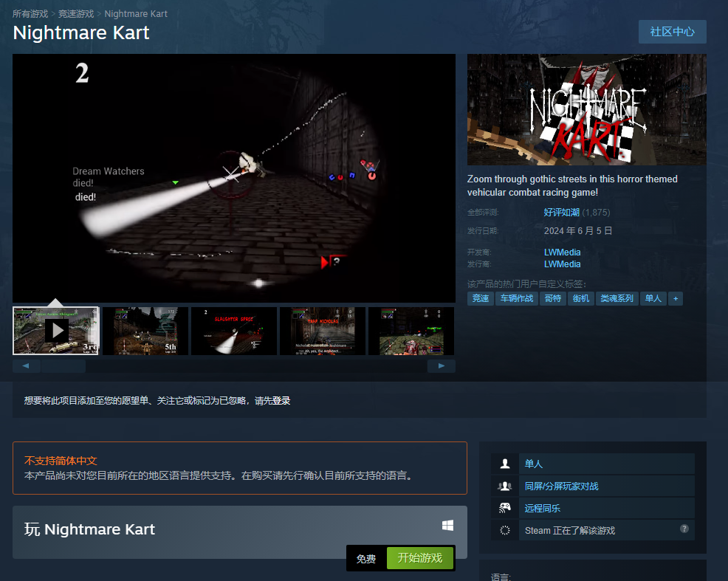Play the trailer video thumbnail
The height and width of the screenshot is (581, 728).
(x=56, y=331)
